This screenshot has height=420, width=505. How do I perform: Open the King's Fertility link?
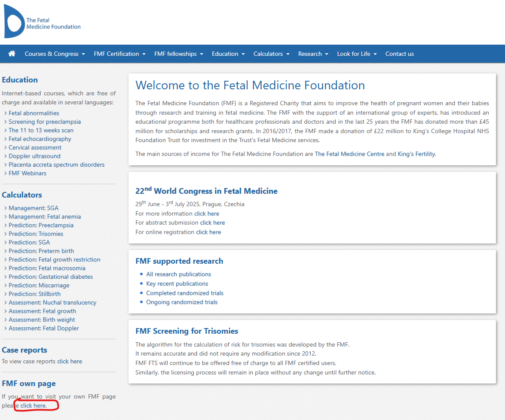click(x=416, y=154)
